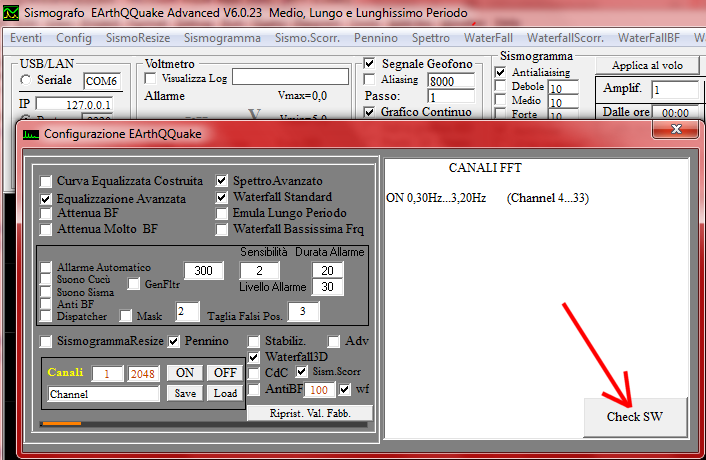Disable the Segnale Geofono checkbox
Viewport: 706px width, 460px height.
coord(368,64)
